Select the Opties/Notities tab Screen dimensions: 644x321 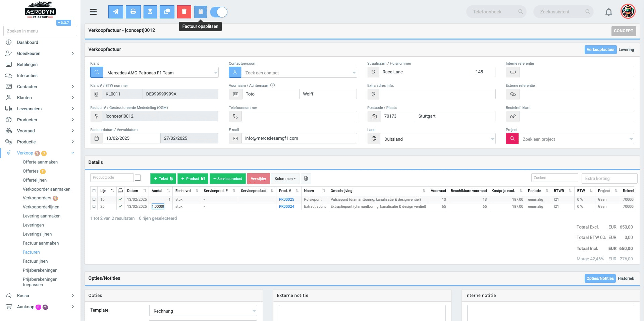[600, 278]
